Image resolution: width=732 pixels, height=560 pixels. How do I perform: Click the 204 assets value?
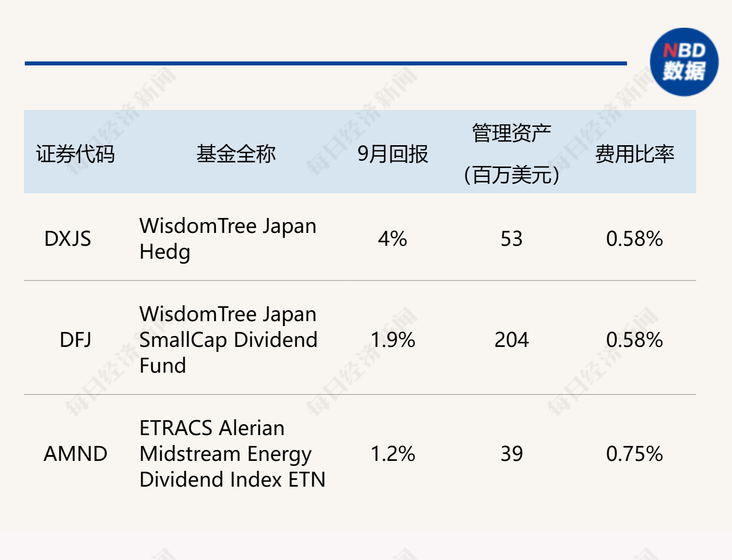point(511,340)
